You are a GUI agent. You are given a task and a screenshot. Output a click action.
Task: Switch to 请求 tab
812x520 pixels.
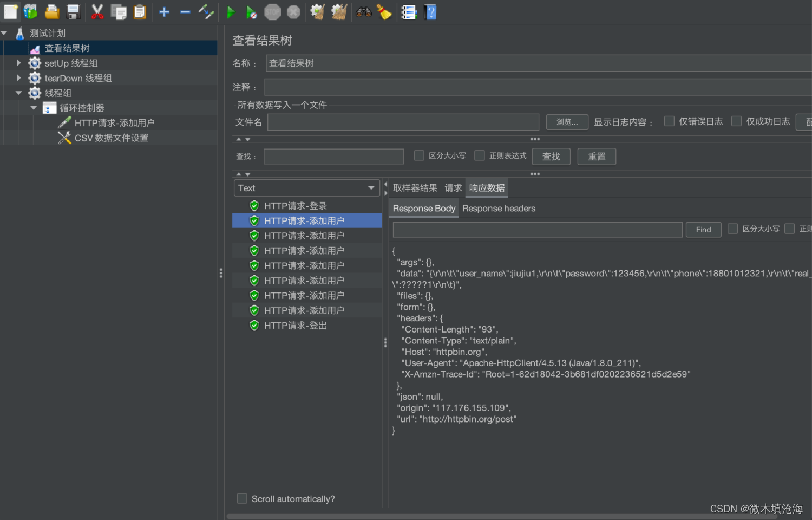453,188
